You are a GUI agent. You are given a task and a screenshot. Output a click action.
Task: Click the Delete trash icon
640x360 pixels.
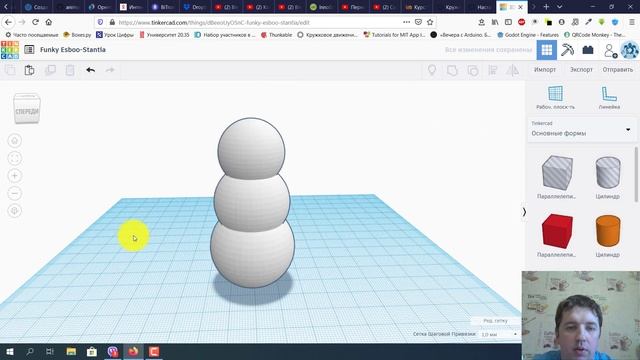click(70, 70)
